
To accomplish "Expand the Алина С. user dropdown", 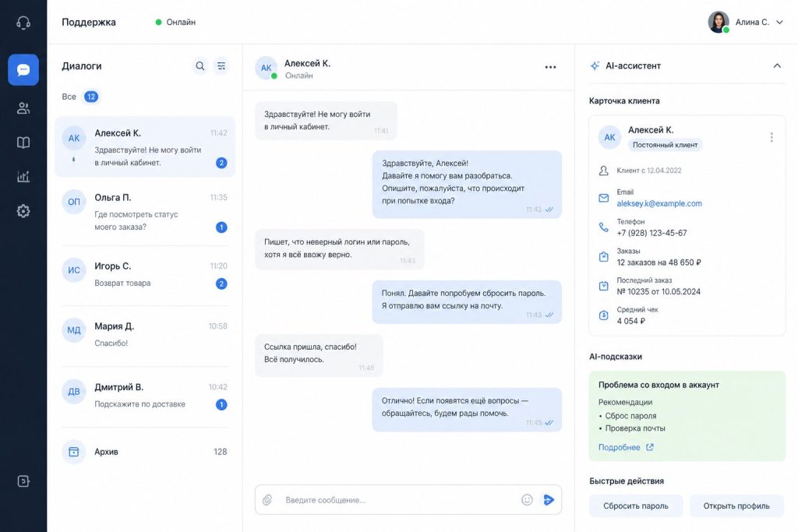I will pyautogui.click(x=779, y=22).
